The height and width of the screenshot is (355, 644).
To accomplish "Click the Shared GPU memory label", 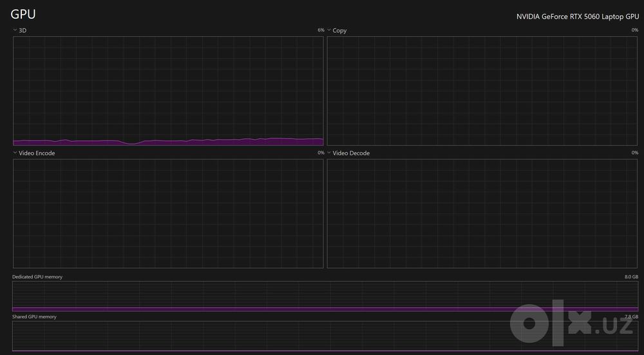I will click(35, 317).
